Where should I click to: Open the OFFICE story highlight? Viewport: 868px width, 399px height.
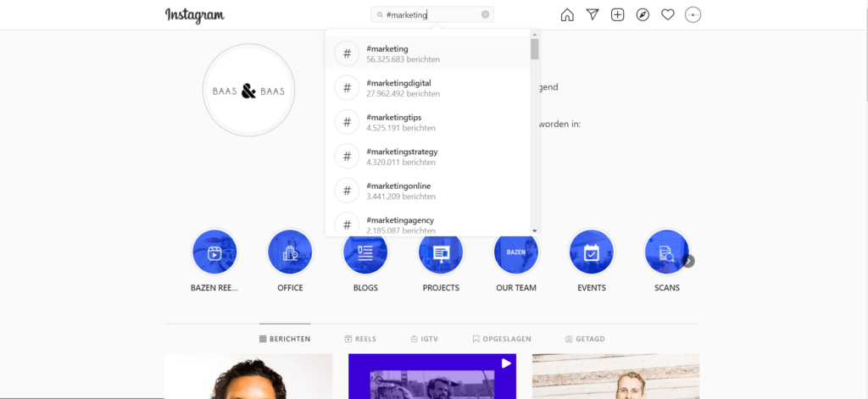[x=290, y=252]
